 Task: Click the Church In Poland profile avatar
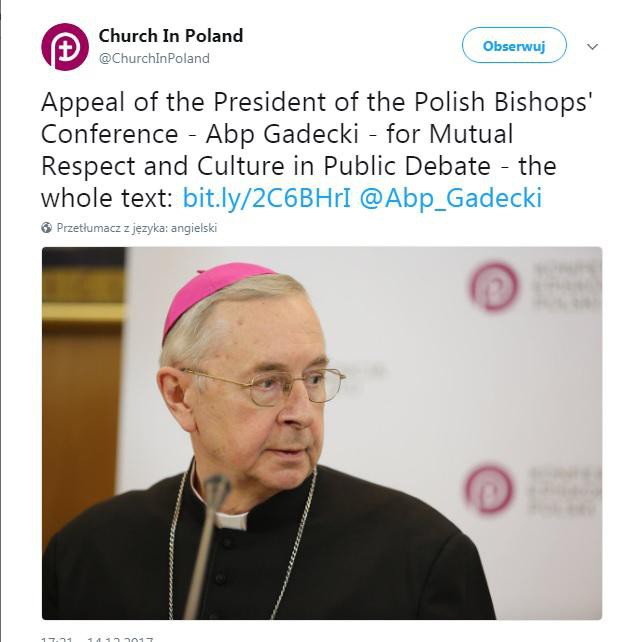(x=65, y=46)
